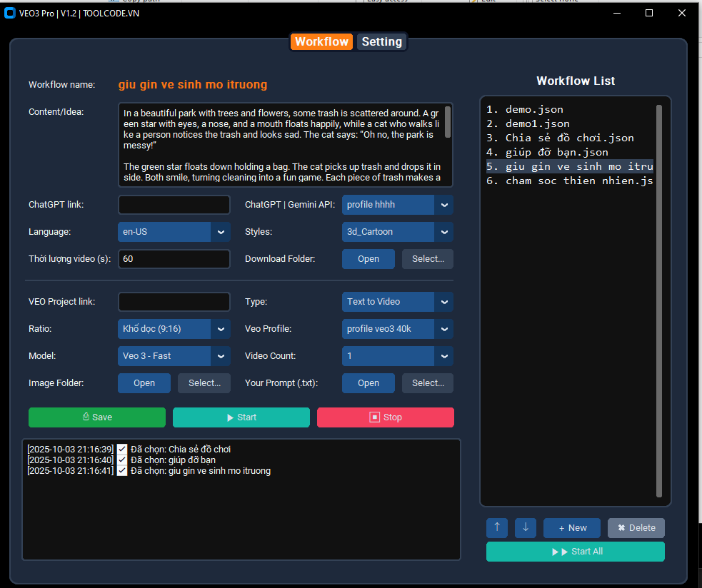This screenshot has width=702, height=588.
Task: Delete the selected workflow
Action: coord(636,527)
